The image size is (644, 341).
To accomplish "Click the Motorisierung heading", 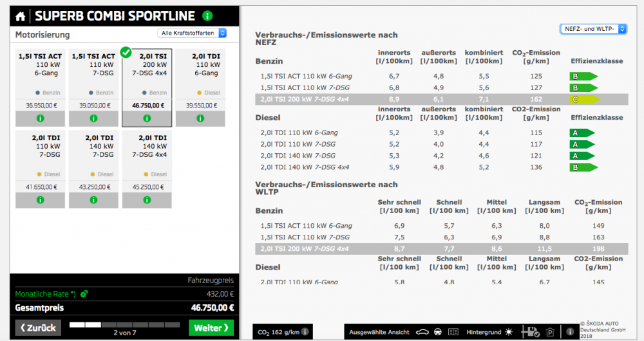I will tap(43, 35).
